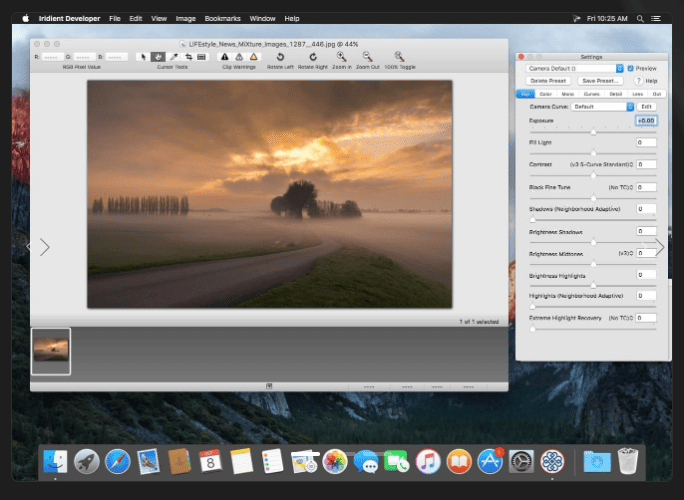Screen dimensions: 684x500
Task: Open Settings Help question mark button
Action: point(638,81)
